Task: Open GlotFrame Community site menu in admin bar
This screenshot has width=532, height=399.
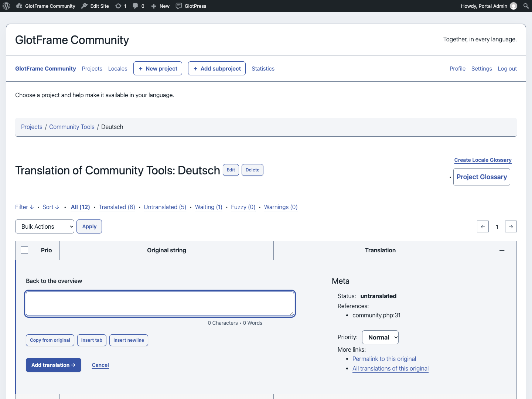Action: click(x=46, y=6)
